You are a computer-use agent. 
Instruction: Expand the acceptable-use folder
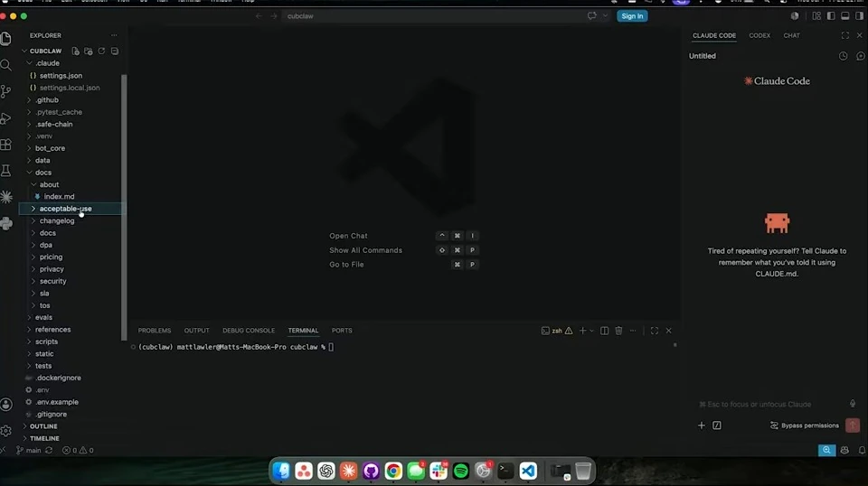pyautogui.click(x=65, y=209)
